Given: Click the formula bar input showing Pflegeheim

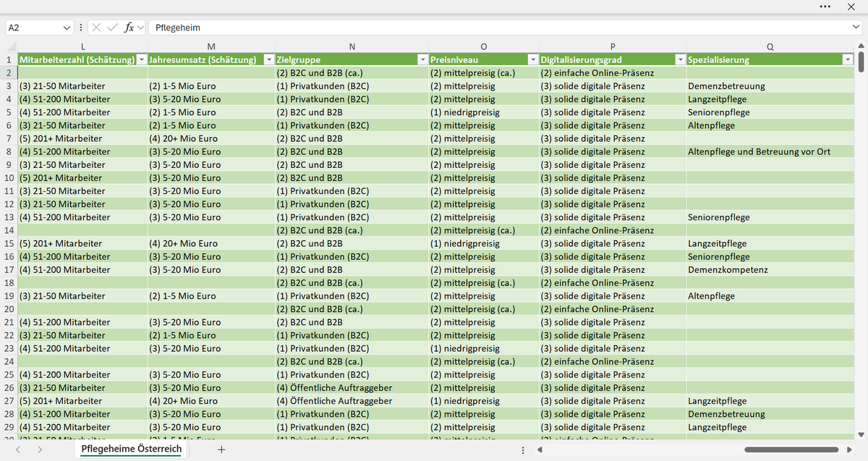Looking at the screenshot, I should (498, 28).
